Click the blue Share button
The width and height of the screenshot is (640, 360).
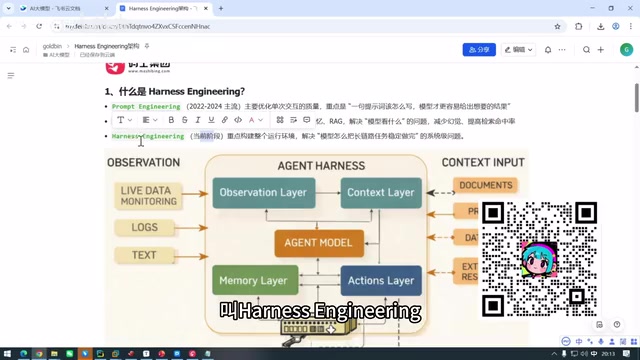click(x=479, y=50)
